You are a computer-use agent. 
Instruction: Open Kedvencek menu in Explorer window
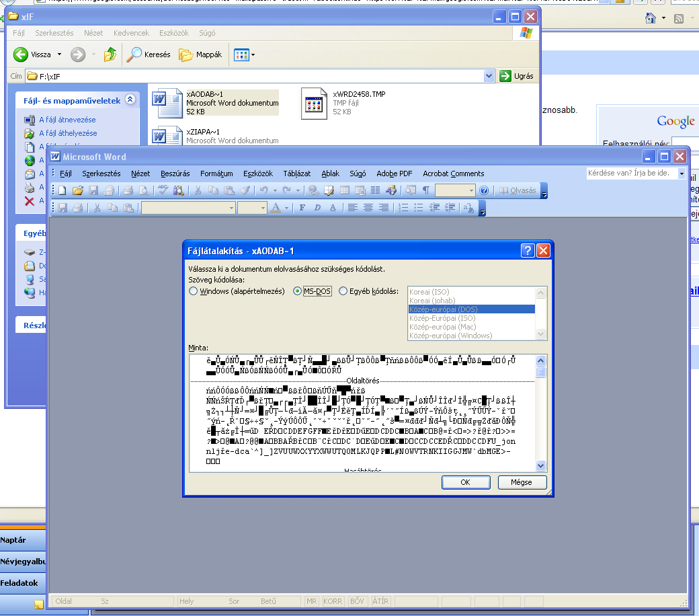[131, 33]
